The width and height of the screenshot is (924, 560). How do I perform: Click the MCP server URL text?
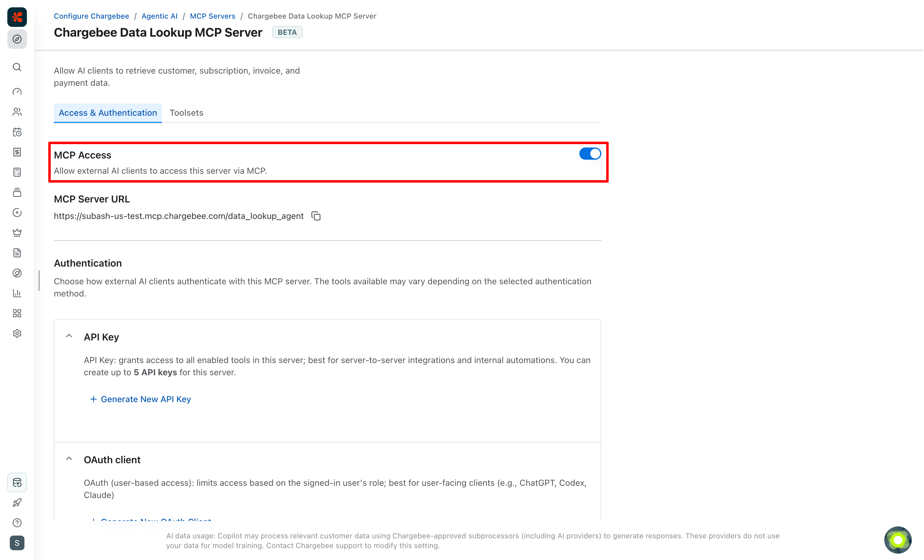[179, 216]
